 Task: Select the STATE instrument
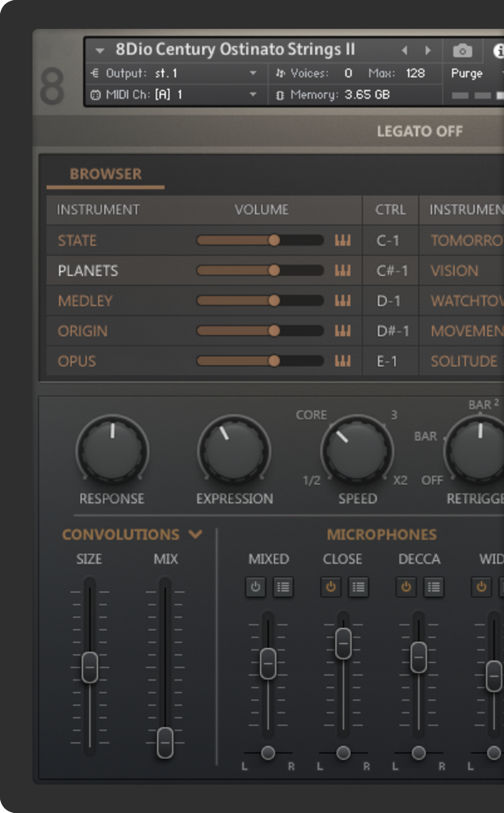(x=77, y=240)
